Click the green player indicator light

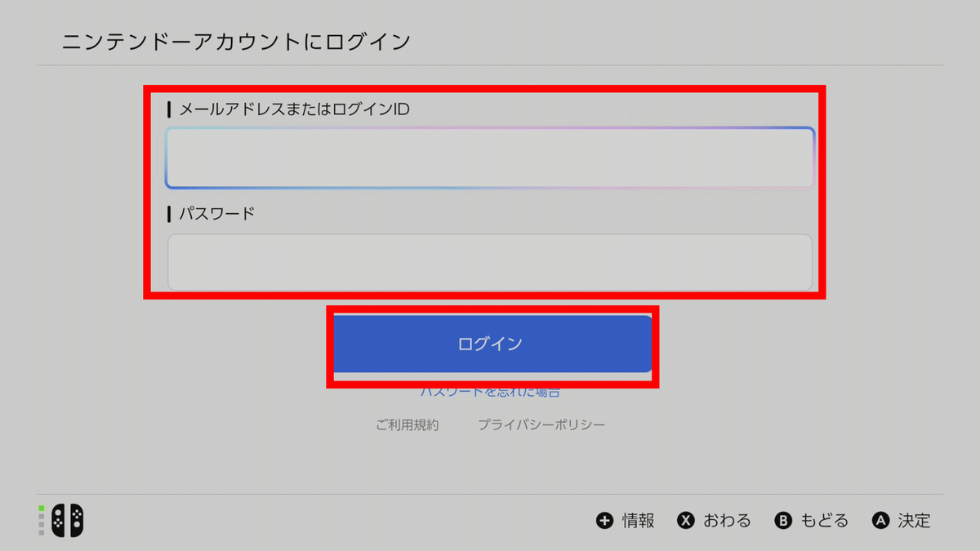pos(42,508)
